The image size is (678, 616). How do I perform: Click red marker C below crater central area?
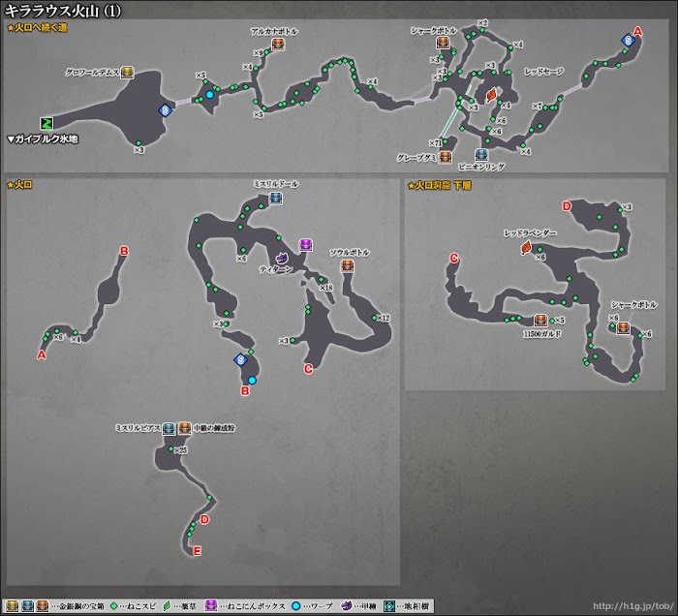pos(308,369)
